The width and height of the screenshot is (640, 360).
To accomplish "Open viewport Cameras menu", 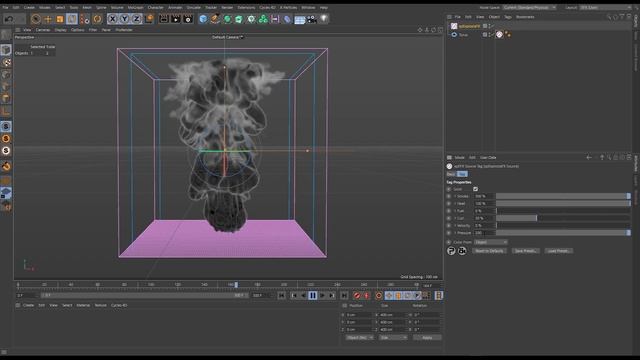I will [x=43, y=30].
